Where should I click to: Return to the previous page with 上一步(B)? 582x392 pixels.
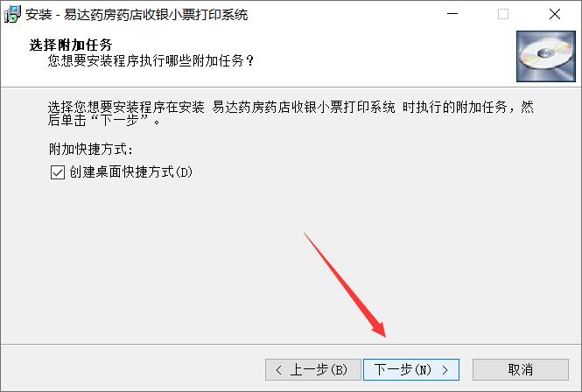point(313,369)
